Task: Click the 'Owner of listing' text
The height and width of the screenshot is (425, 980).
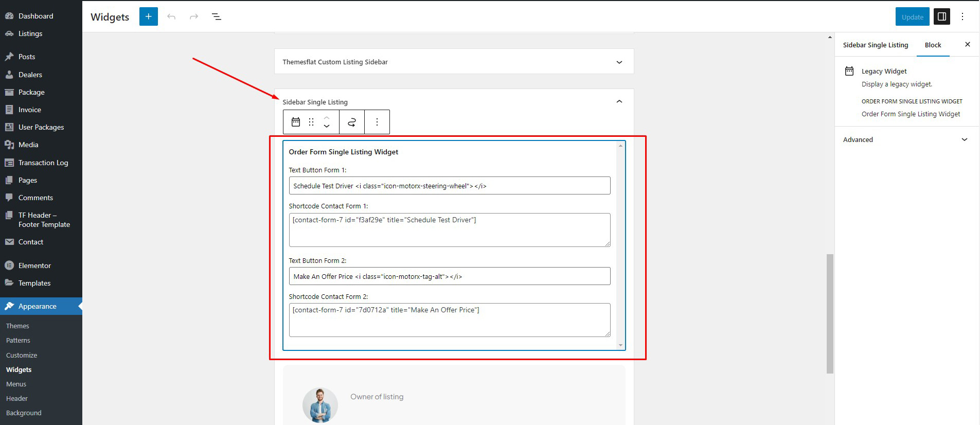Action: click(x=377, y=397)
